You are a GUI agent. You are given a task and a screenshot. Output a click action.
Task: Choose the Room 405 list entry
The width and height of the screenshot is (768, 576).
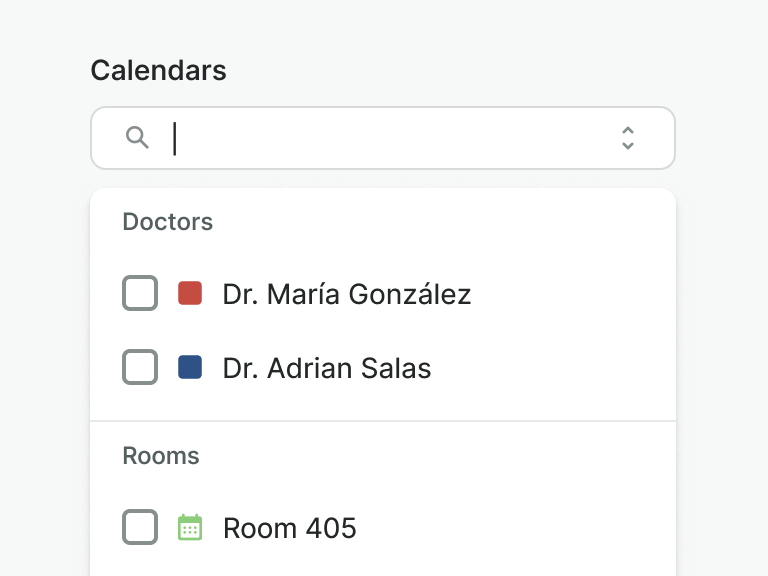[x=383, y=528]
